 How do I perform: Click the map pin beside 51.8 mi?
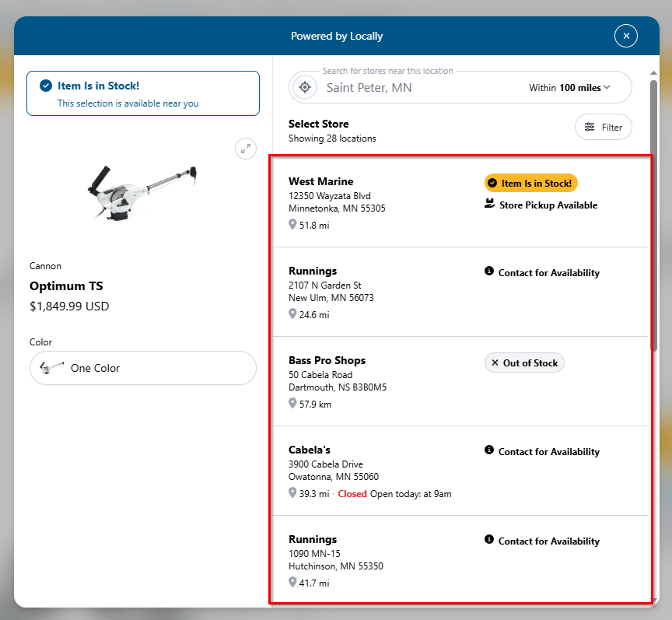click(292, 225)
